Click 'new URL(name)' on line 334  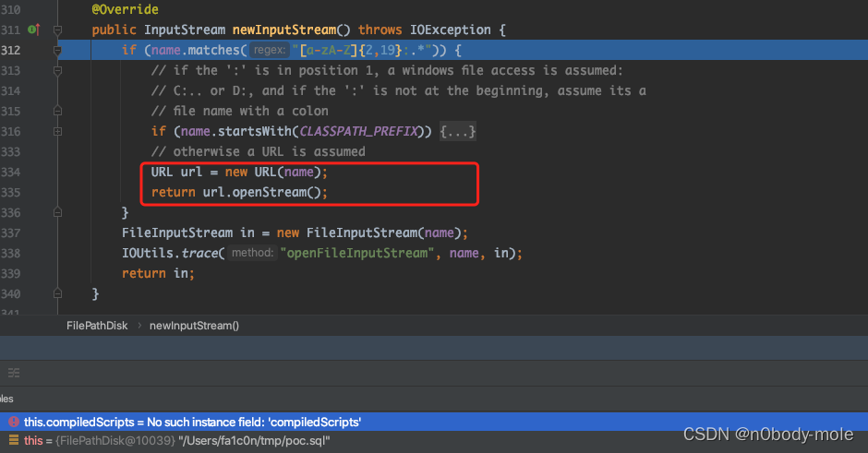[273, 172]
